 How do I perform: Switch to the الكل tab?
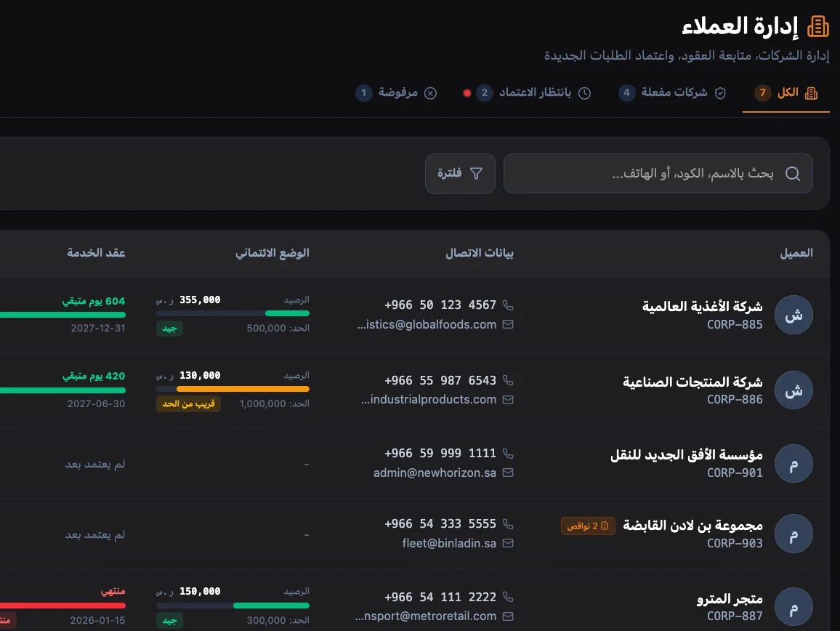(x=786, y=93)
